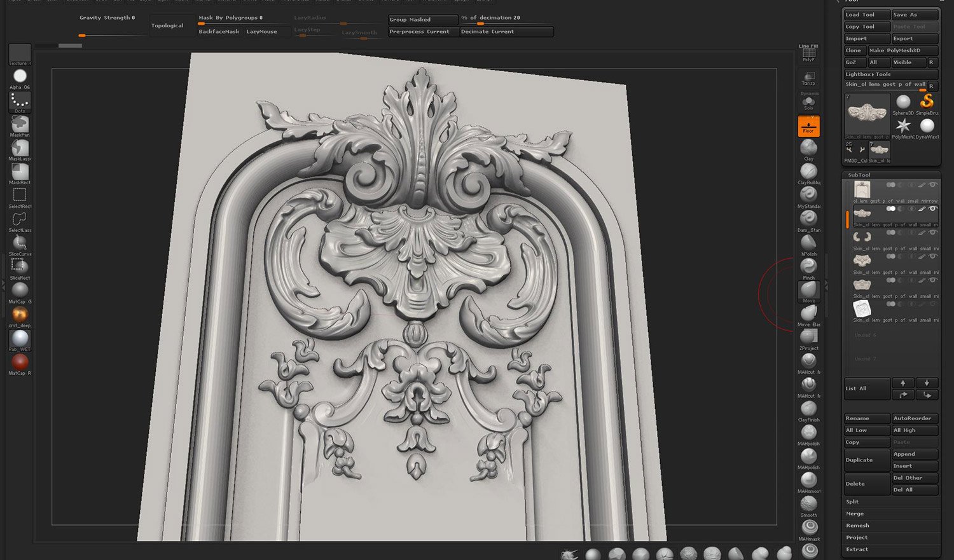Screen dimensions: 954x560
Task: Select the SliceCurve brush
Action: pyautogui.click(x=20, y=244)
